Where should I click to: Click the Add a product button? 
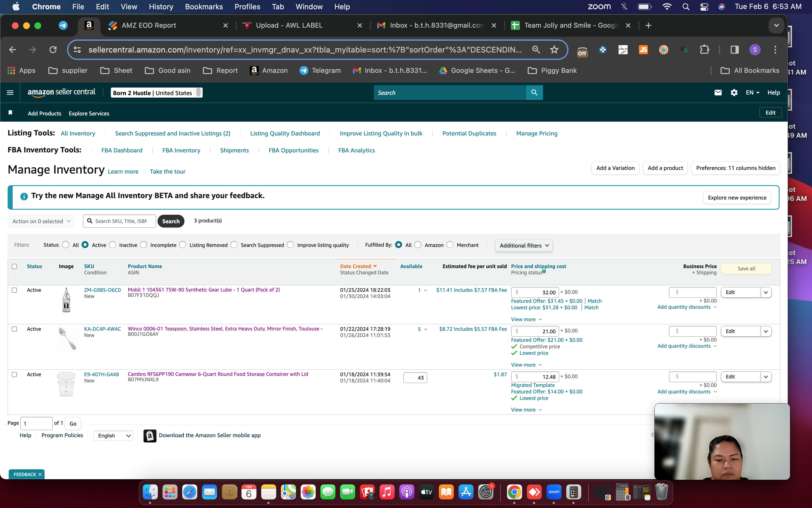pos(665,168)
